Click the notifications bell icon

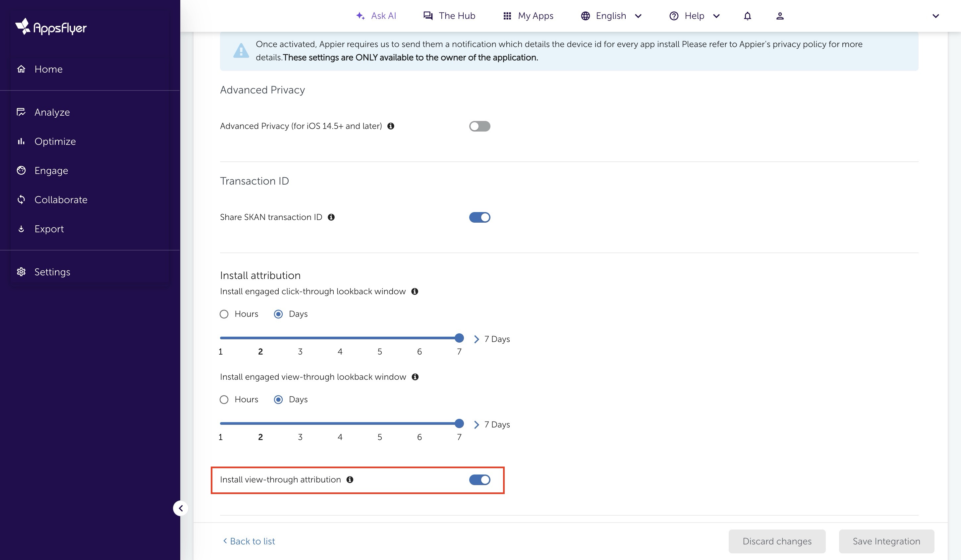pyautogui.click(x=748, y=16)
